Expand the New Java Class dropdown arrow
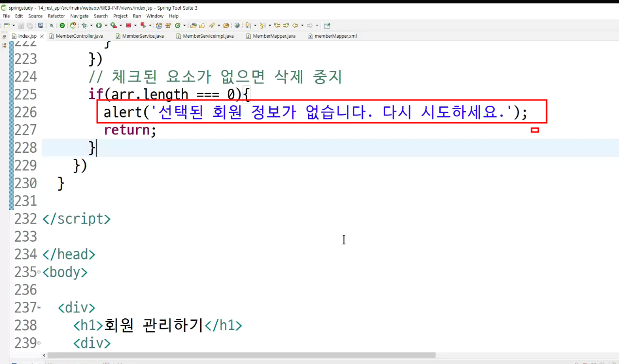 pos(185,25)
